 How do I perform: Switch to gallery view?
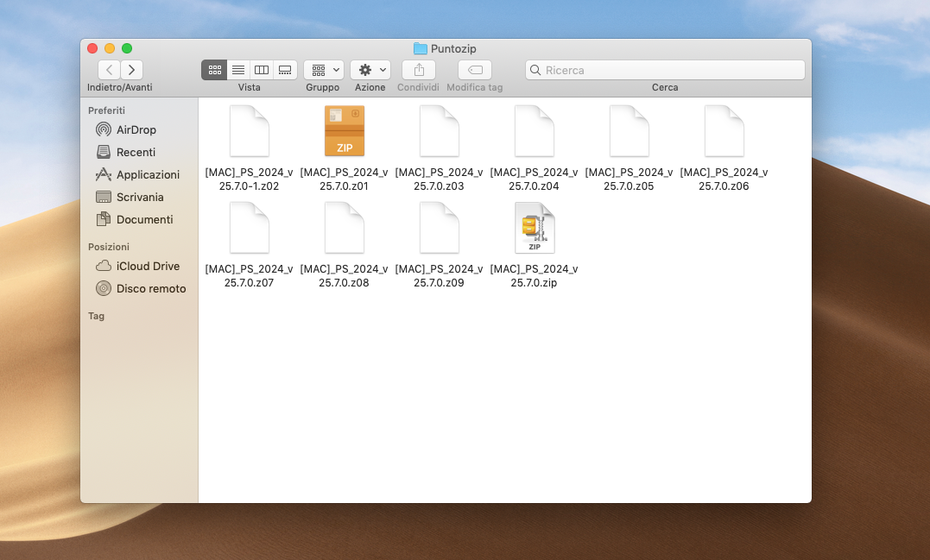click(285, 70)
